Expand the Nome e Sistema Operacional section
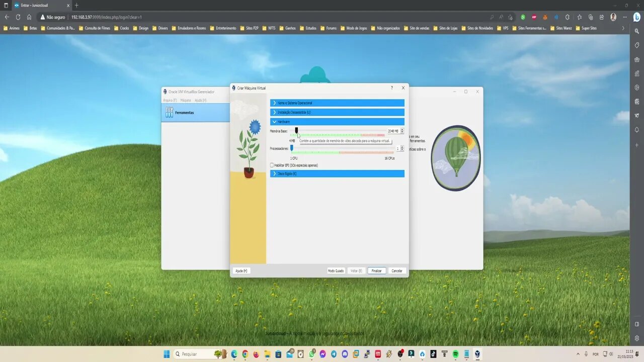Image resolution: width=644 pixels, height=362 pixels. click(x=337, y=103)
